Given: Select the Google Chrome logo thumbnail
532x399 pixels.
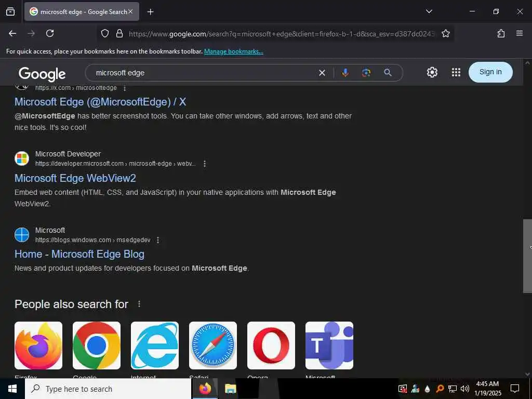Looking at the screenshot, I should pyautogui.click(x=96, y=345).
